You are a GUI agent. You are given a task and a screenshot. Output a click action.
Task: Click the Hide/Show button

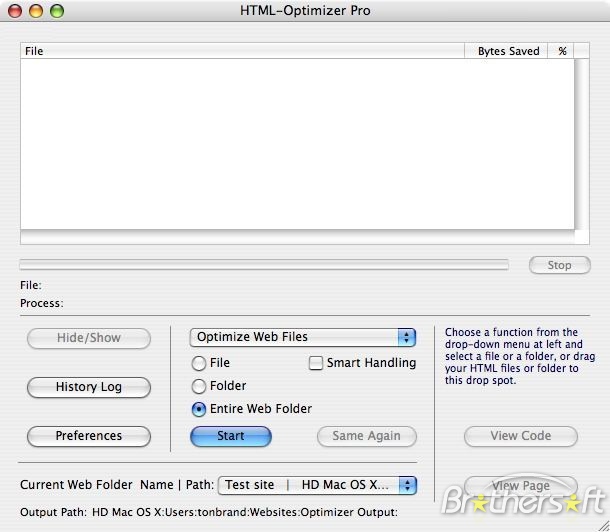pos(89,338)
